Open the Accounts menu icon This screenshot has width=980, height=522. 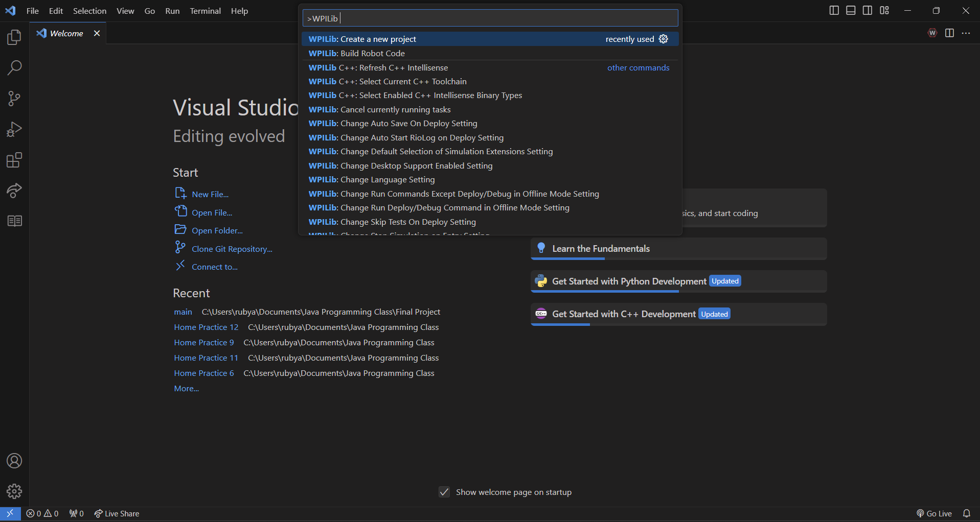coord(14,461)
